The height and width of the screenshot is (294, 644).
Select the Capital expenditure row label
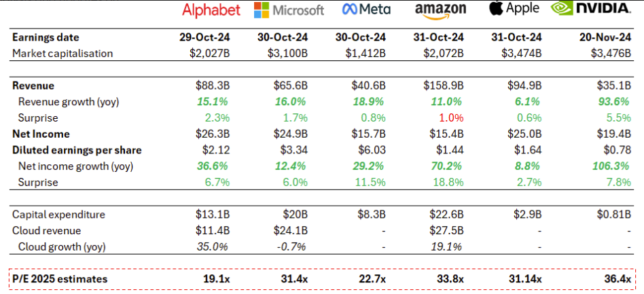coord(59,215)
